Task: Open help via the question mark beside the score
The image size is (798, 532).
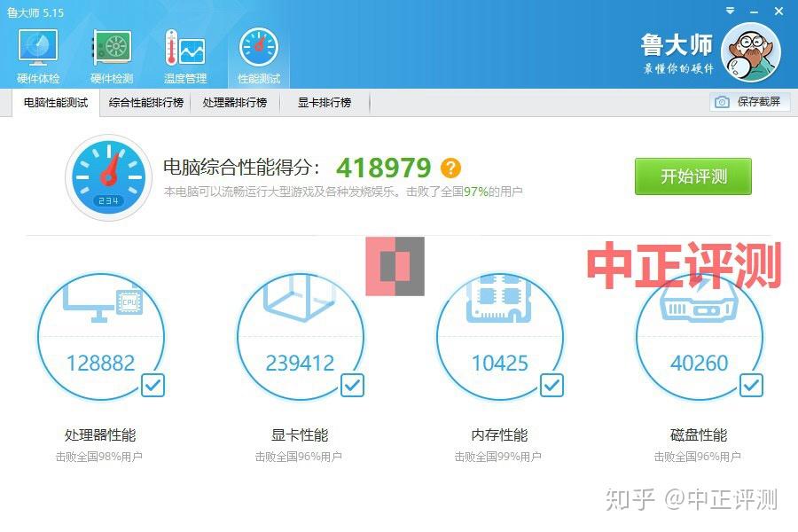Action: 450,168
